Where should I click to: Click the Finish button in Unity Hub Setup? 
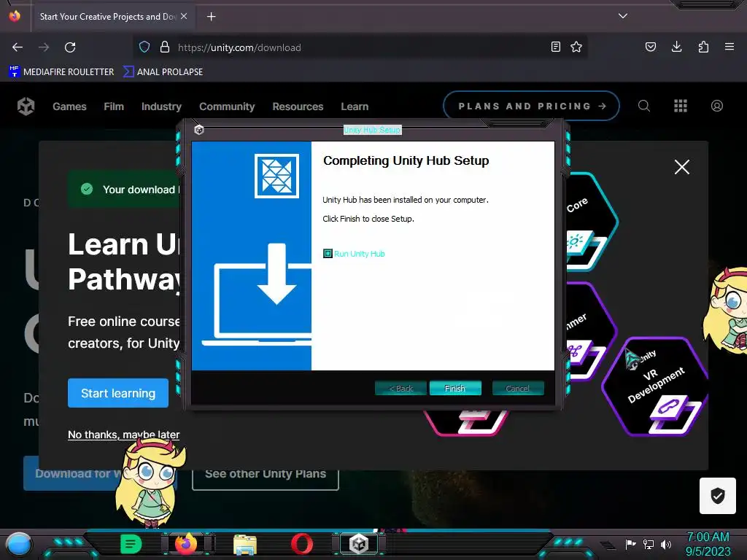pyautogui.click(x=455, y=388)
